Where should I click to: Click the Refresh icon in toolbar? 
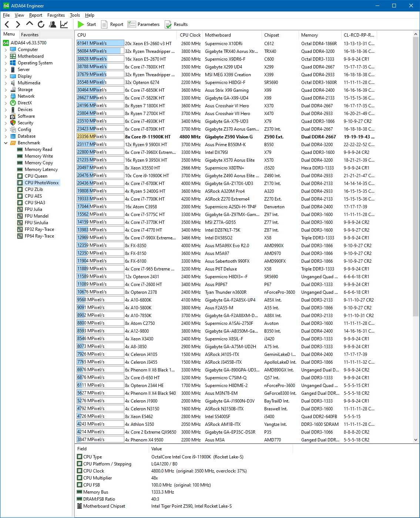click(41, 24)
